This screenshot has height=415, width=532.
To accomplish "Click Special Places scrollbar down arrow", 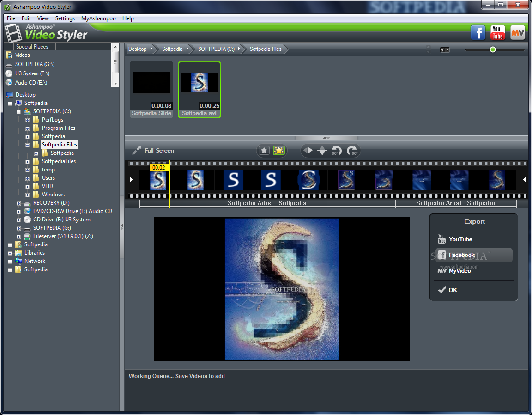I will pyautogui.click(x=115, y=83).
